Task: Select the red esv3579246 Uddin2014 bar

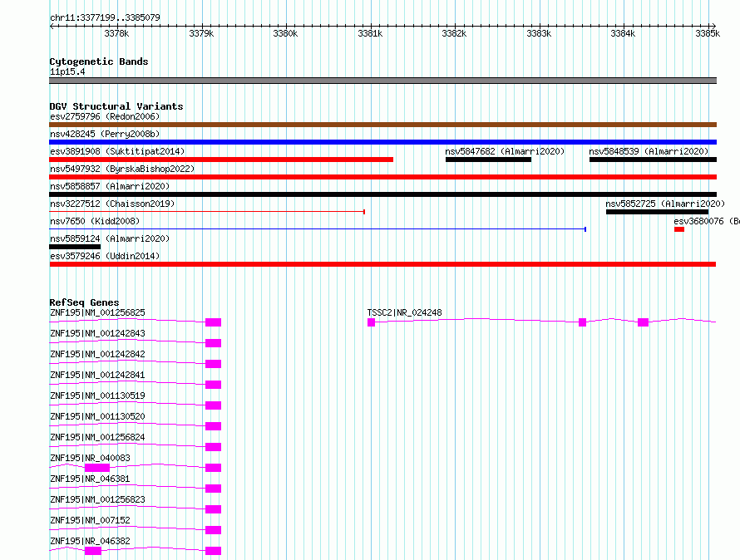Action: click(382, 264)
